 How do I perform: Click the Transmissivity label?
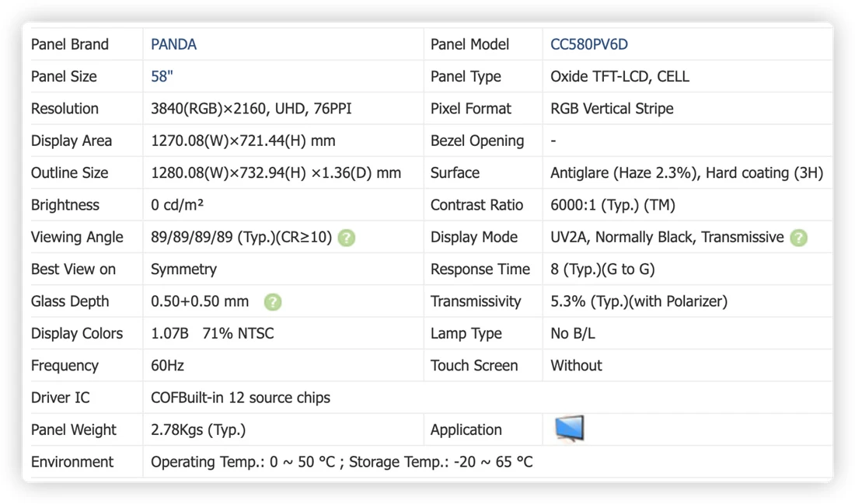coord(476,301)
